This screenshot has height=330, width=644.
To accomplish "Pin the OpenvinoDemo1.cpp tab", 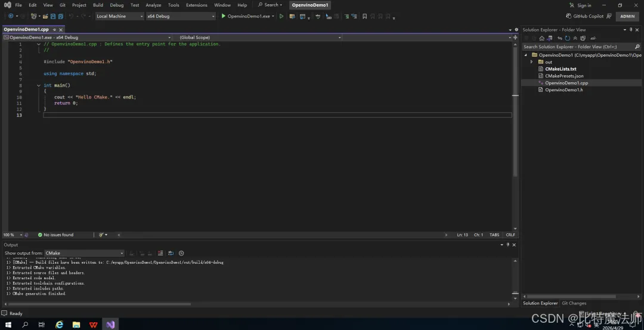I will coord(54,30).
